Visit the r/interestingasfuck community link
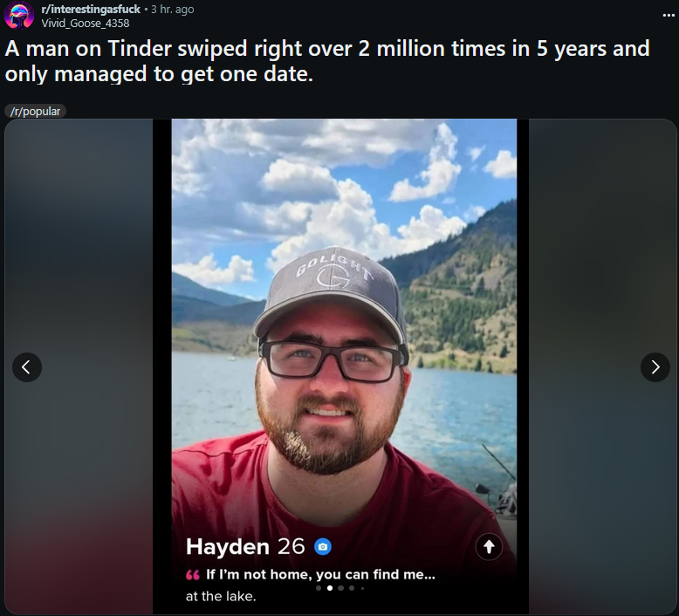The image size is (679, 616). pos(91,9)
